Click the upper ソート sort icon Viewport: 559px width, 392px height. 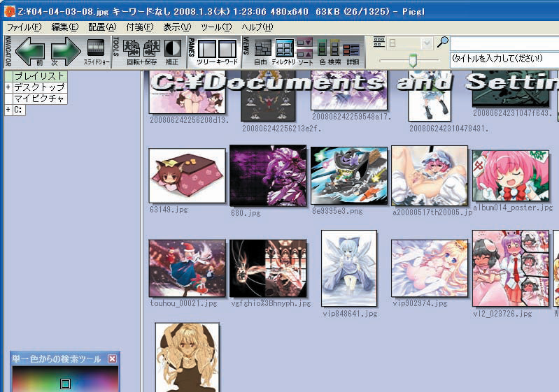(304, 43)
